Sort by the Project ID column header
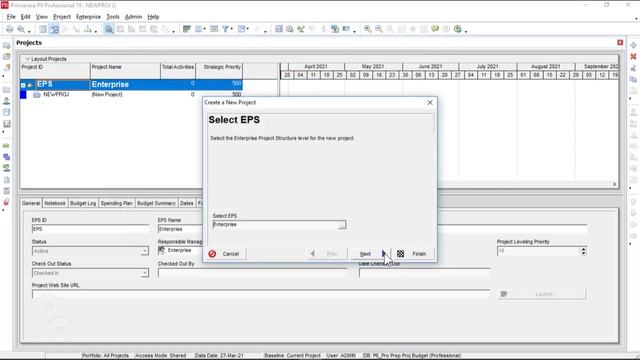 55,71
